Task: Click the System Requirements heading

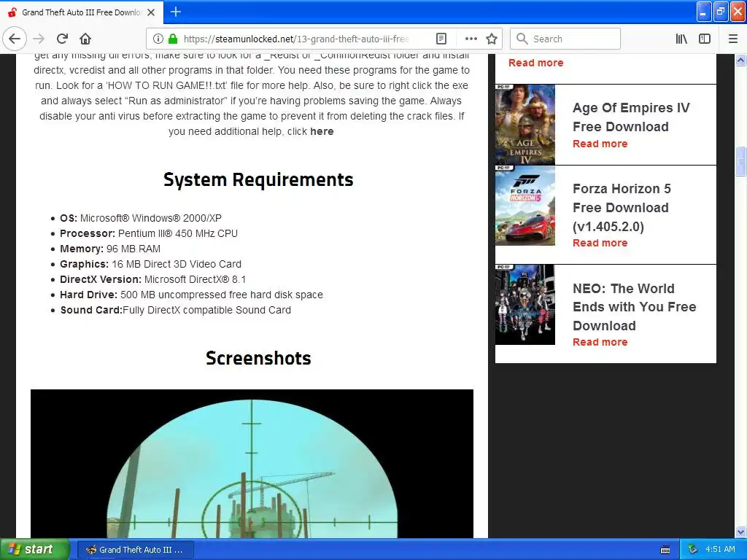Action: click(258, 179)
